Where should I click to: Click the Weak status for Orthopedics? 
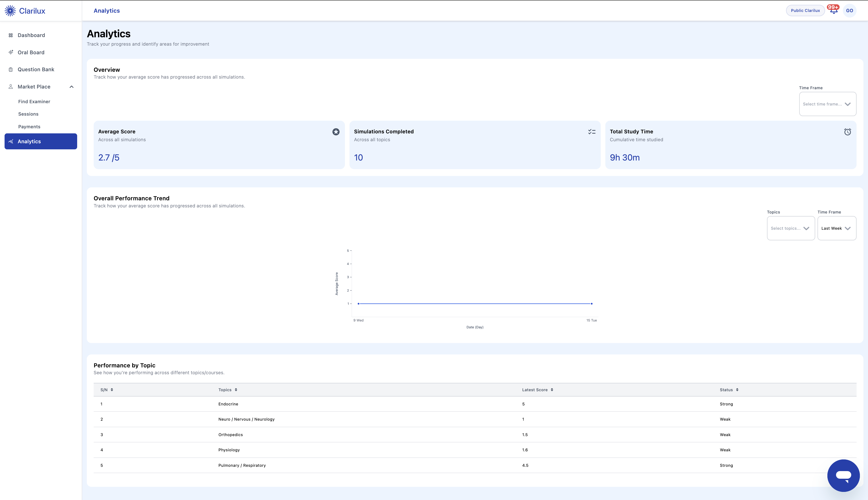(725, 435)
